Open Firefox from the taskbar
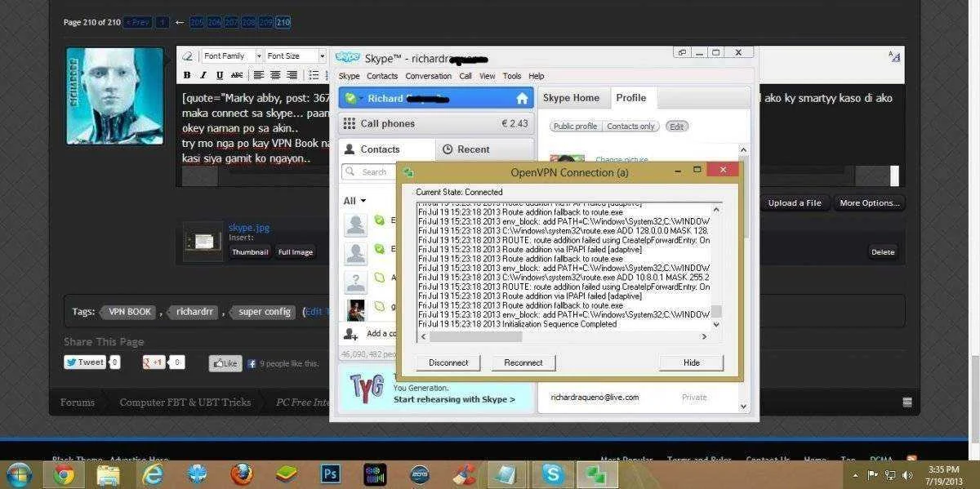Image resolution: width=980 pixels, height=489 pixels. 241,474
